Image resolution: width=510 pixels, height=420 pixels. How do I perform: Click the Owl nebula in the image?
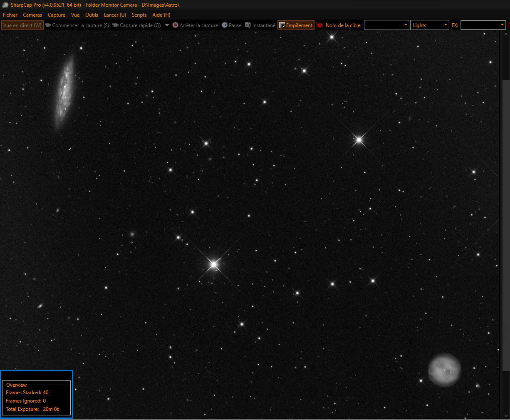[x=444, y=370]
